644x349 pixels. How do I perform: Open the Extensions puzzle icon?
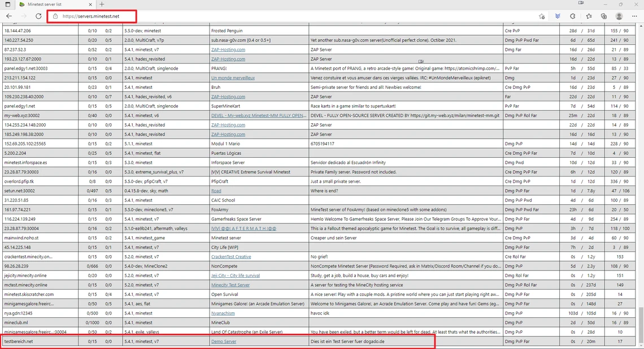(x=573, y=16)
